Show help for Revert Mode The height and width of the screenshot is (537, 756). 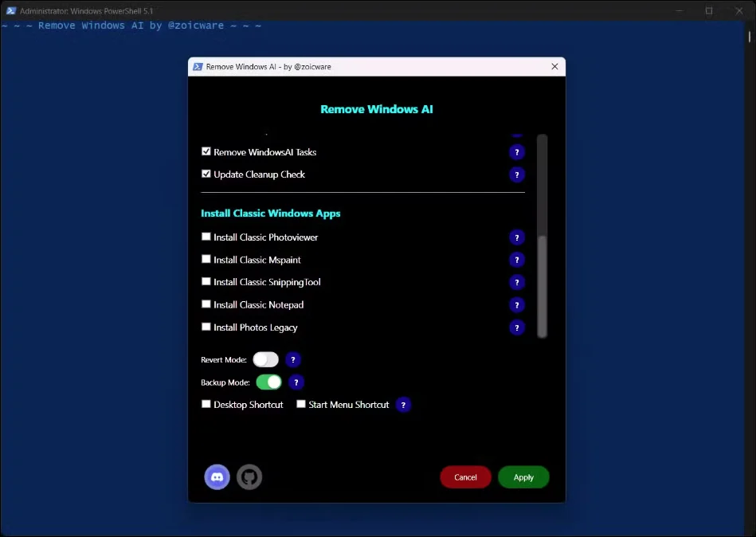click(x=293, y=359)
